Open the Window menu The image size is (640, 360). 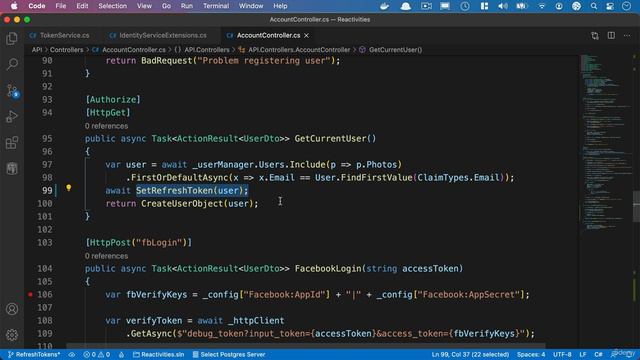251,6
